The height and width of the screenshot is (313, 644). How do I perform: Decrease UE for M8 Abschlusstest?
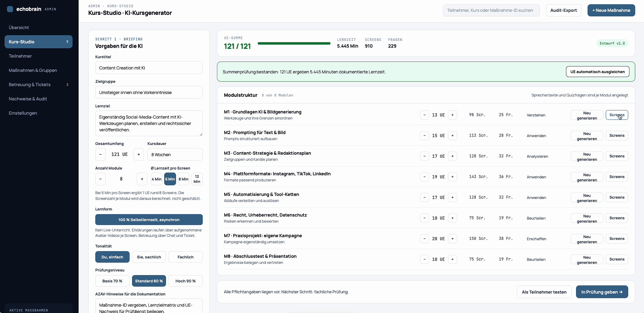(425, 259)
